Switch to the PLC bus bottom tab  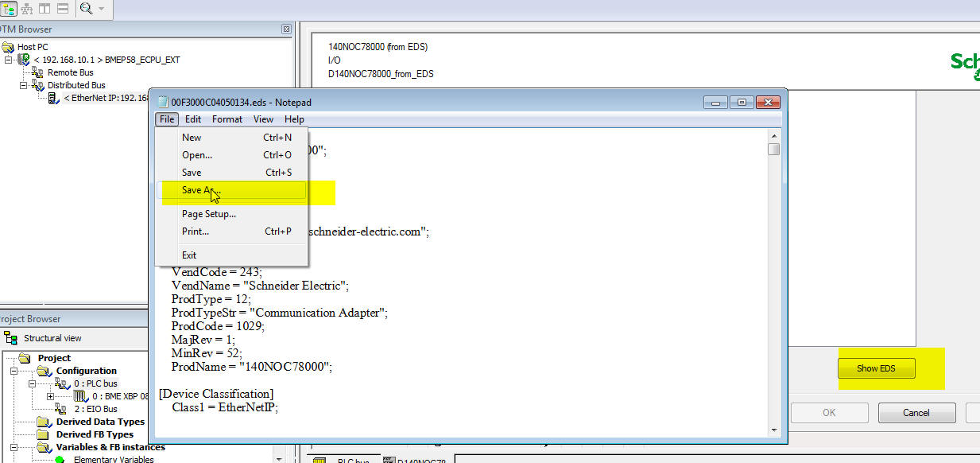[343, 460]
